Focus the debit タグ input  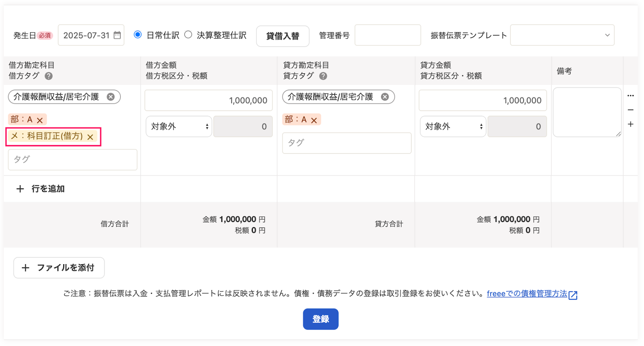pos(72,160)
